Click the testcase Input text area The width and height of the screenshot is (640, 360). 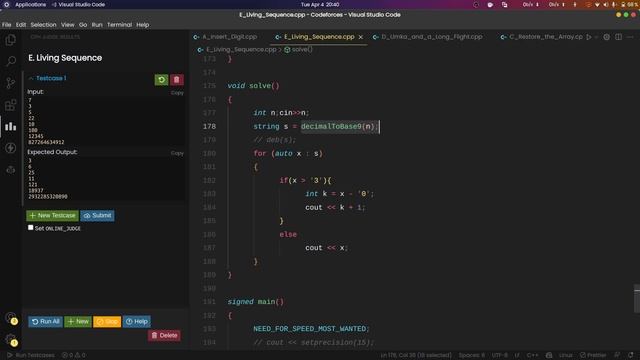click(105, 121)
